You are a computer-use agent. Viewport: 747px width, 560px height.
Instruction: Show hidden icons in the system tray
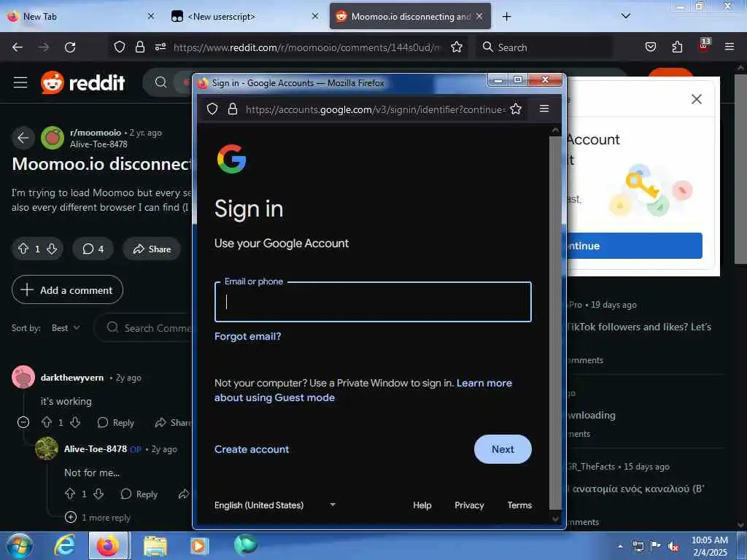pos(620,546)
